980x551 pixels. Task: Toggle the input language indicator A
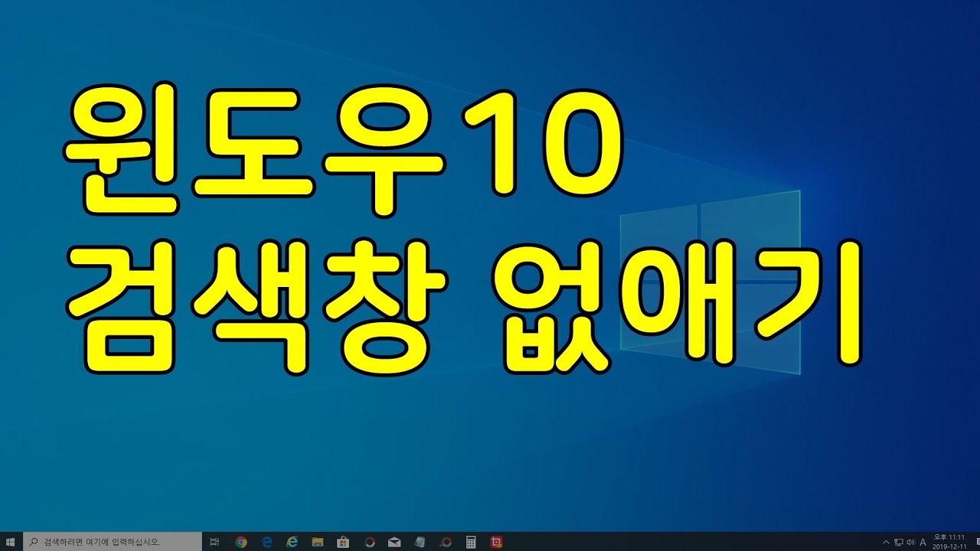pos(923,542)
